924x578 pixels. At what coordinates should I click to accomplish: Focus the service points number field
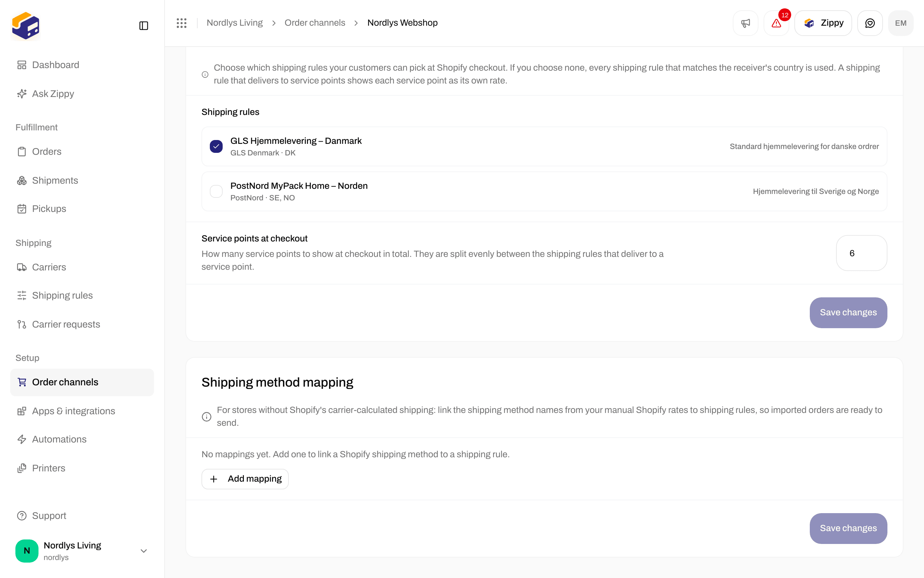(x=861, y=253)
